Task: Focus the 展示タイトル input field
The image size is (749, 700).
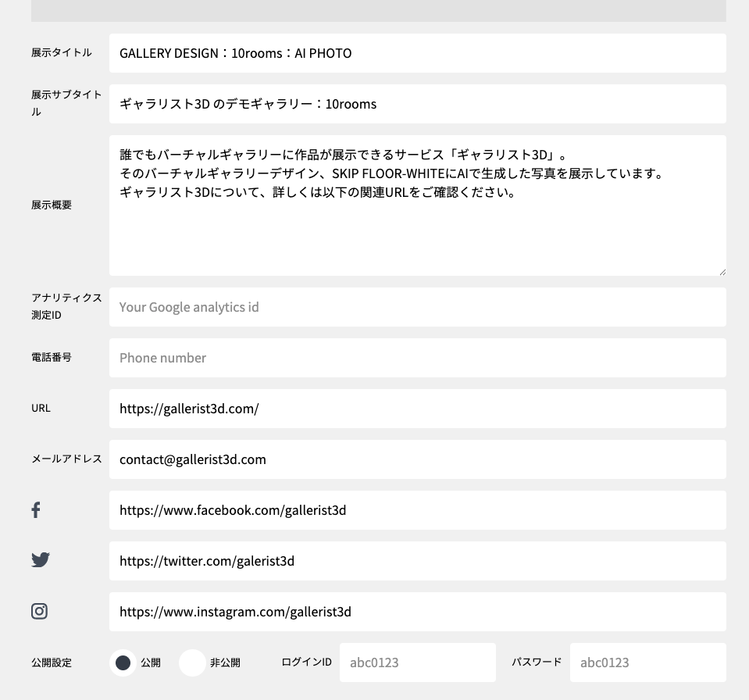Action: tap(418, 53)
